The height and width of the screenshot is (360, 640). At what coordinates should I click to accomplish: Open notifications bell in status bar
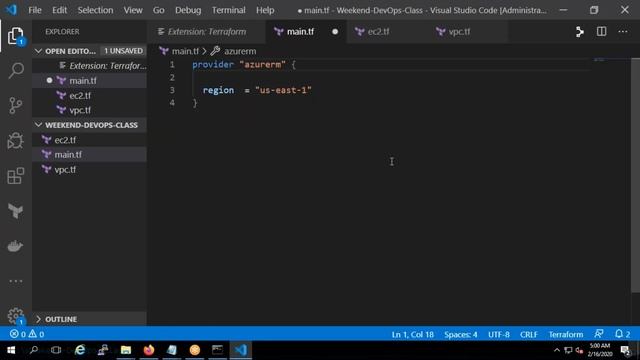pyautogui.click(x=622, y=334)
